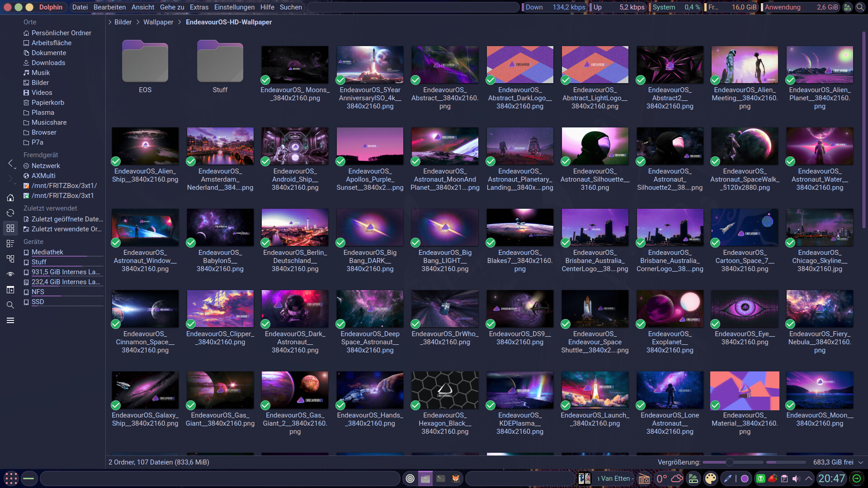Click purple color circle swatch in tray
This screenshot has height=488, width=868.
(745, 479)
